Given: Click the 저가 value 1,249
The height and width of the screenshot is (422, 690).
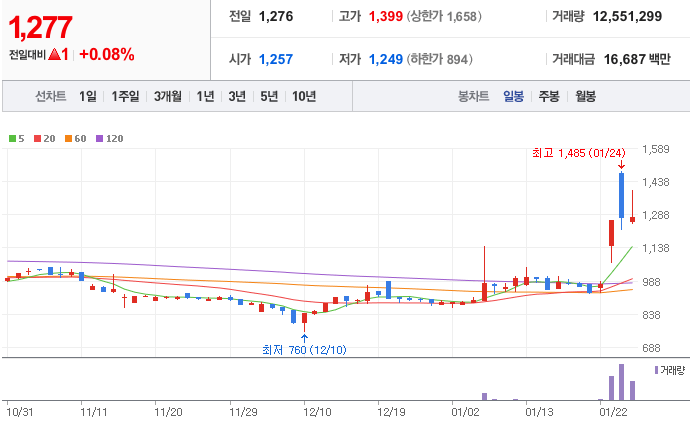Looking at the screenshot, I should pos(385,59).
